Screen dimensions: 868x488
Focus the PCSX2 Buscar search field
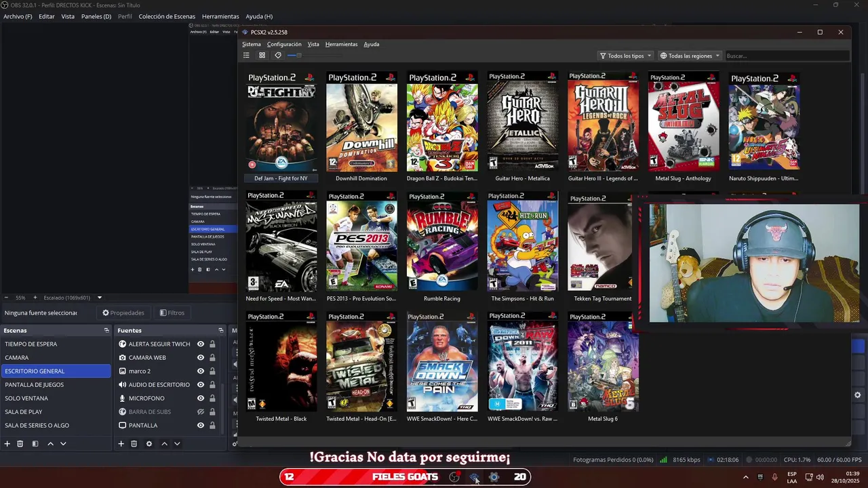point(787,56)
